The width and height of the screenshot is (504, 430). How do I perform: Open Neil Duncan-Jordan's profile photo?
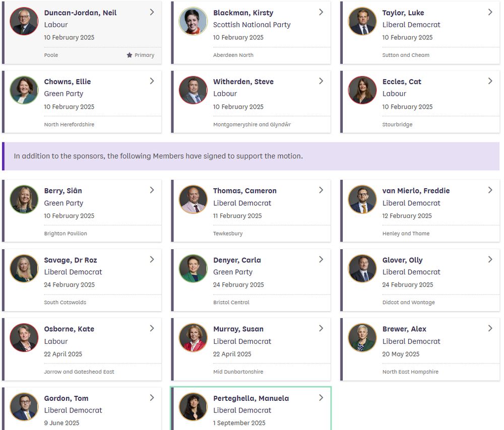click(24, 21)
